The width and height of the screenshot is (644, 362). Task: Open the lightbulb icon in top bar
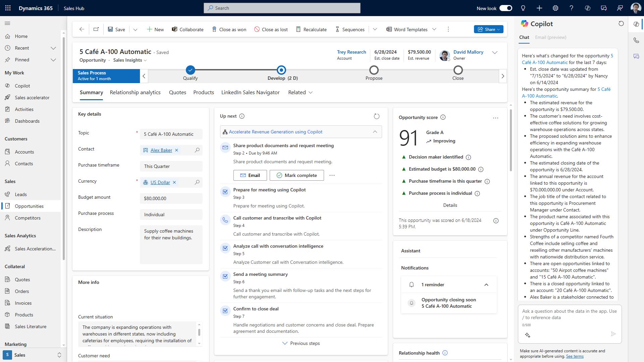pos(523,8)
